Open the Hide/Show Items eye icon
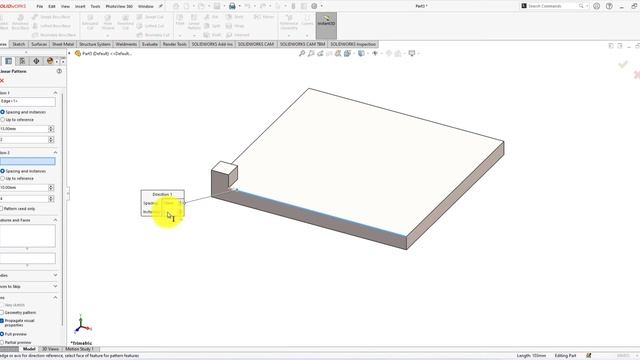Image resolution: width=640 pixels, height=360 pixels. point(375,53)
